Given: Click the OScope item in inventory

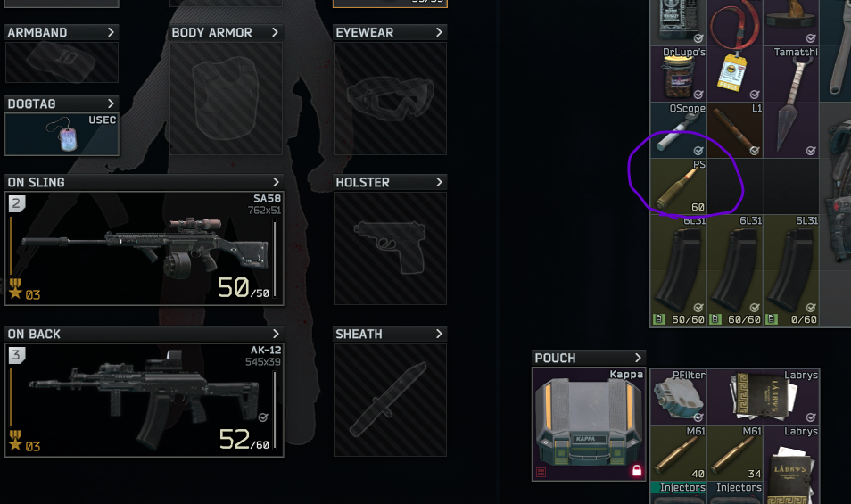Looking at the screenshot, I should point(679,129).
